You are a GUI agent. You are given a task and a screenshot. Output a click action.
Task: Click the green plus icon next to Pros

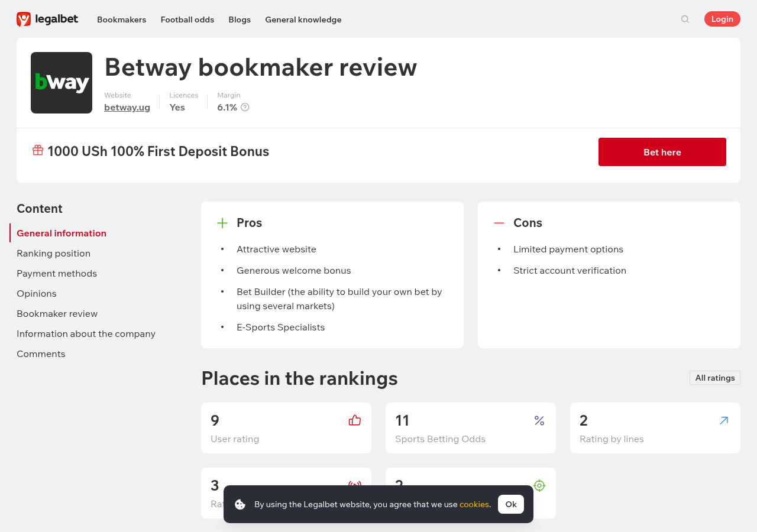click(x=222, y=223)
